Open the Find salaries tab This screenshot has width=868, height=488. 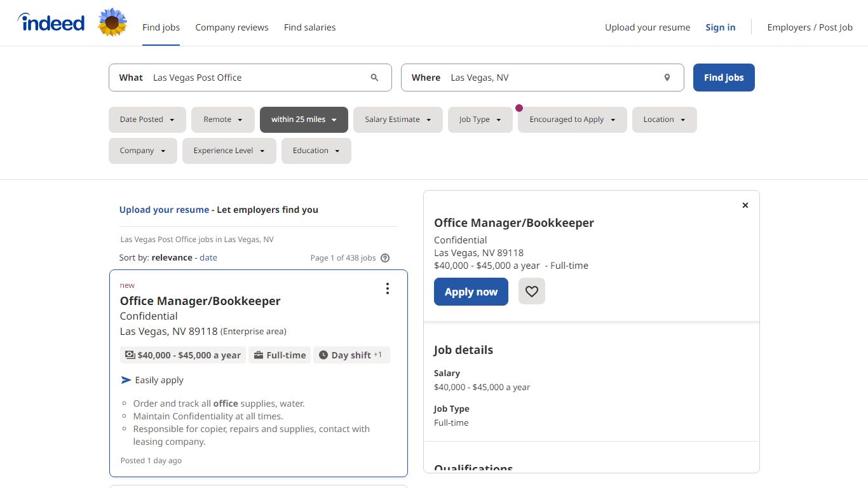coord(309,27)
